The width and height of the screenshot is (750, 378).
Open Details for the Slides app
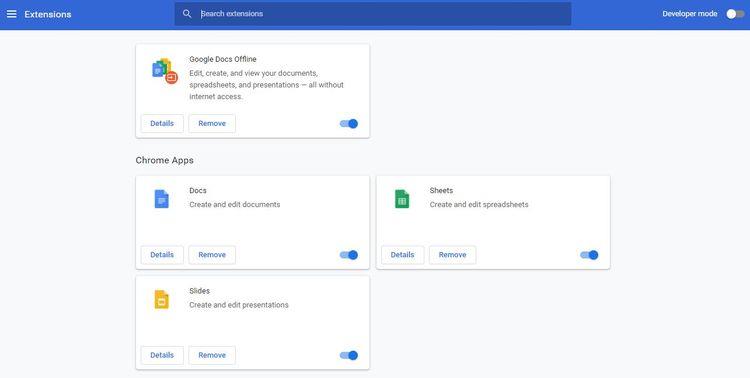(x=162, y=355)
